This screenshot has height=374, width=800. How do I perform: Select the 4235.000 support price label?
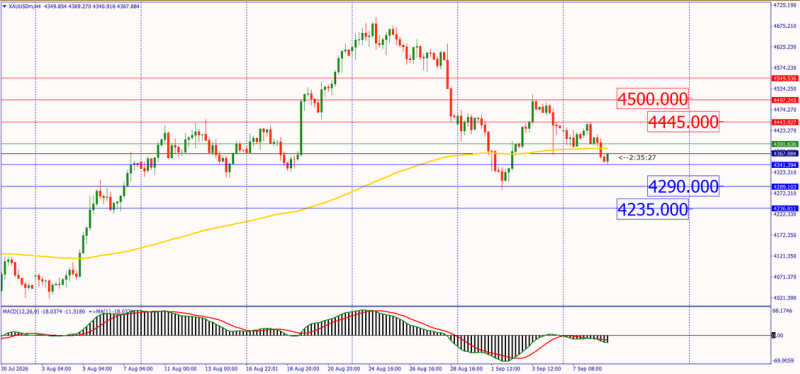pos(652,209)
